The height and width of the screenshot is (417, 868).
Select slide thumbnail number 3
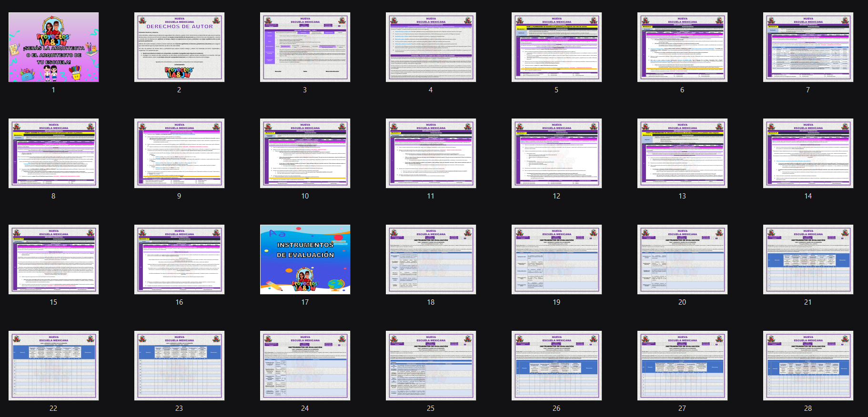[305, 47]
